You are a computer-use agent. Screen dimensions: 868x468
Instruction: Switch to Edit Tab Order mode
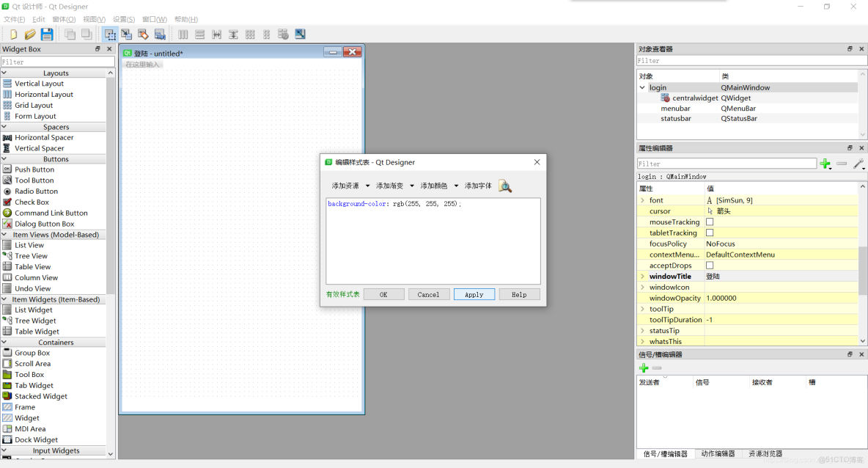pyautogui.click(x=160, y=34)
